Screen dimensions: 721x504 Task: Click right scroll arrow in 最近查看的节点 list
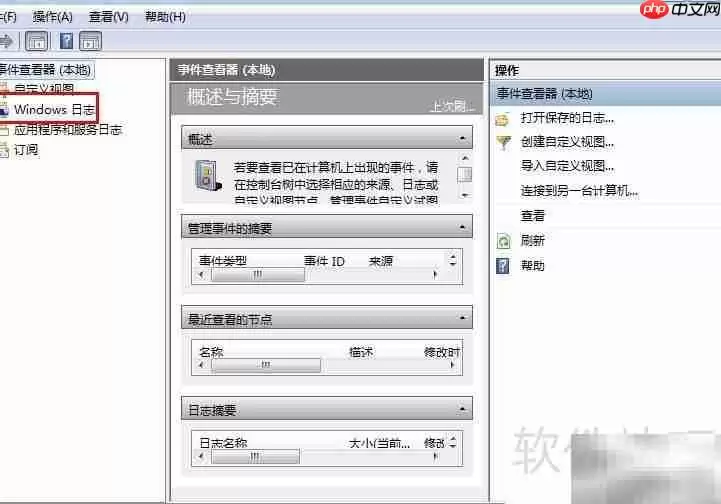452,365
